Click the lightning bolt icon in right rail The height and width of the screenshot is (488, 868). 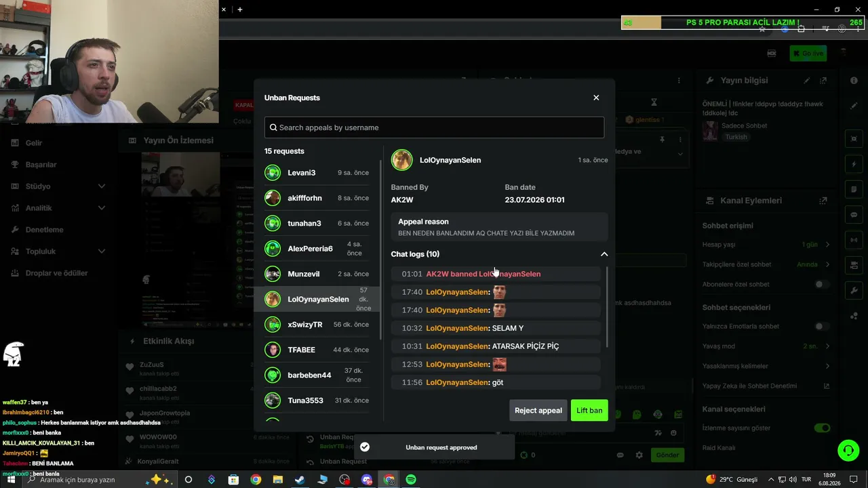click(x=854, y=165)
